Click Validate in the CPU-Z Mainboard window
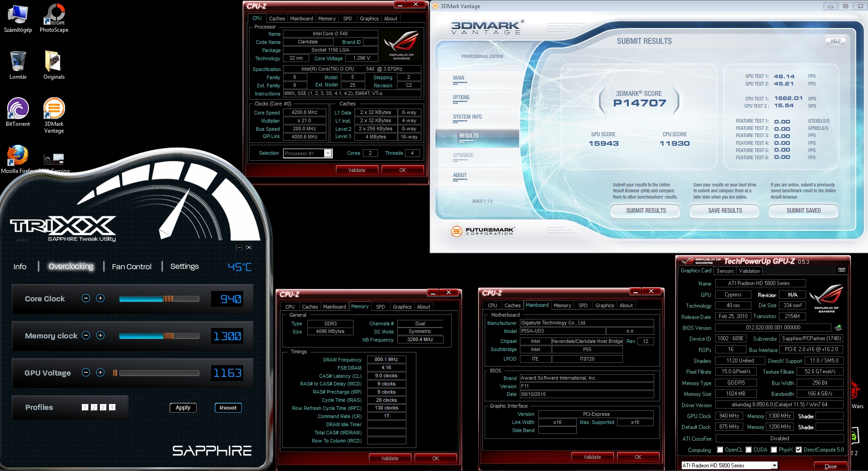 coord(592,457)
